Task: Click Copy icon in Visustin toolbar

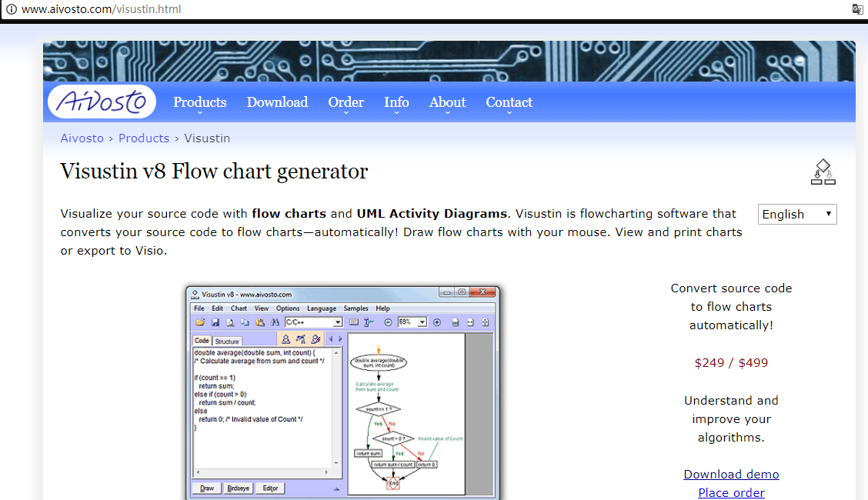Action: tap(245, 322)
